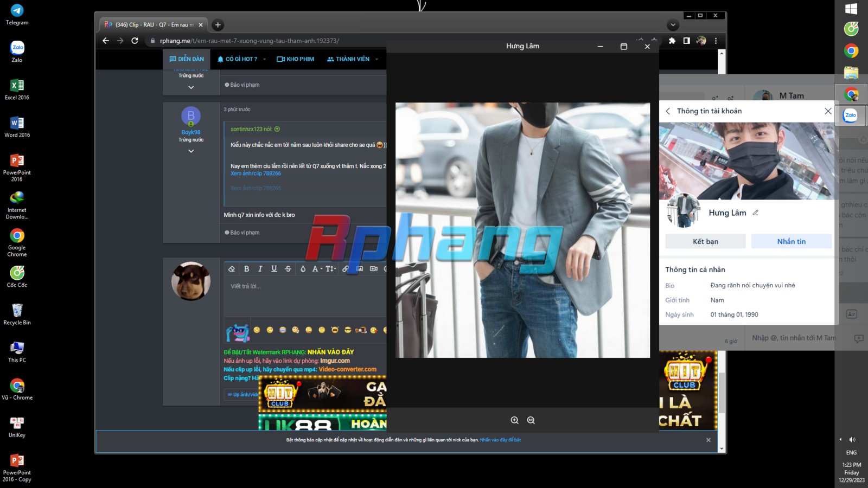Expand the CÓ GÌ HOT dropdown arrow

click(265, 59)
